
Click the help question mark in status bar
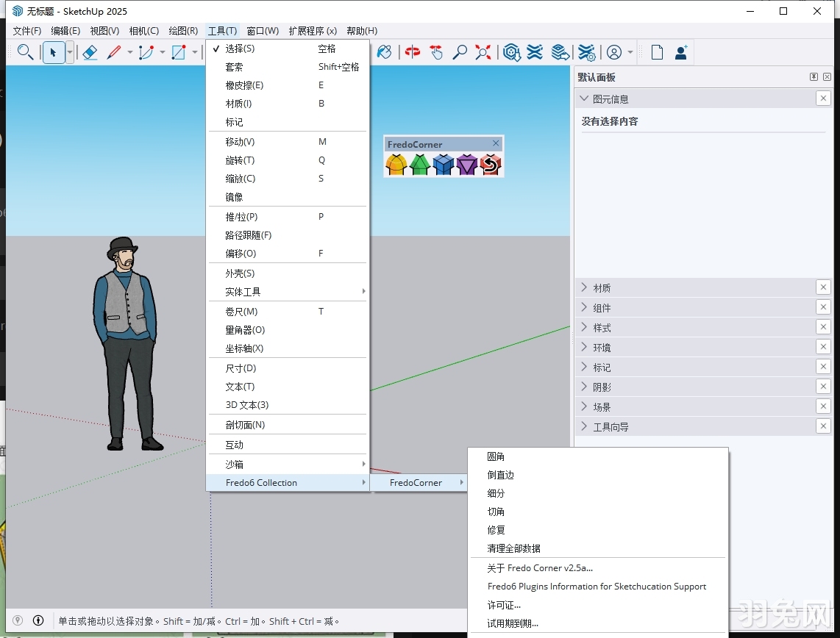pyautogui.click(x=16, y=621)
